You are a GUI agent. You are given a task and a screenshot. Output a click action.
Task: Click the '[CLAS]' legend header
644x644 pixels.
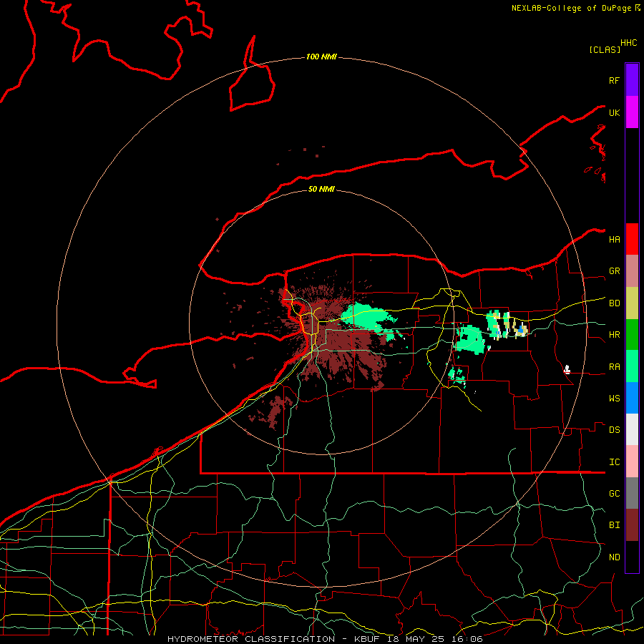605,49
